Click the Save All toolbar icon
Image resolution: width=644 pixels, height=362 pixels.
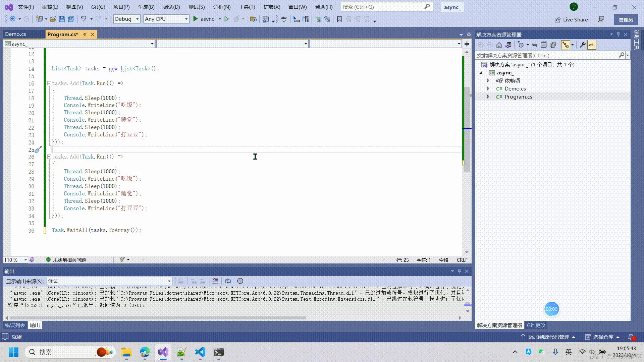coord(71,19)
